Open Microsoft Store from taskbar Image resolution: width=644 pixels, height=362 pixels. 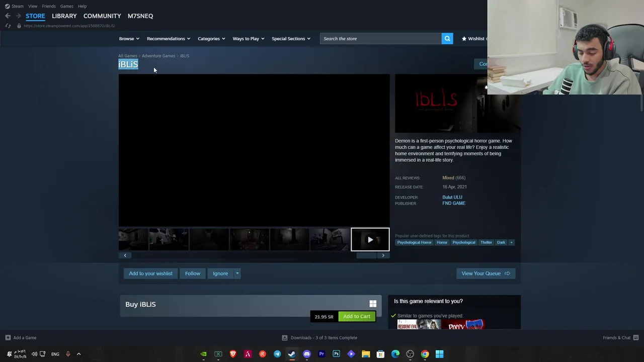[380, 354]
